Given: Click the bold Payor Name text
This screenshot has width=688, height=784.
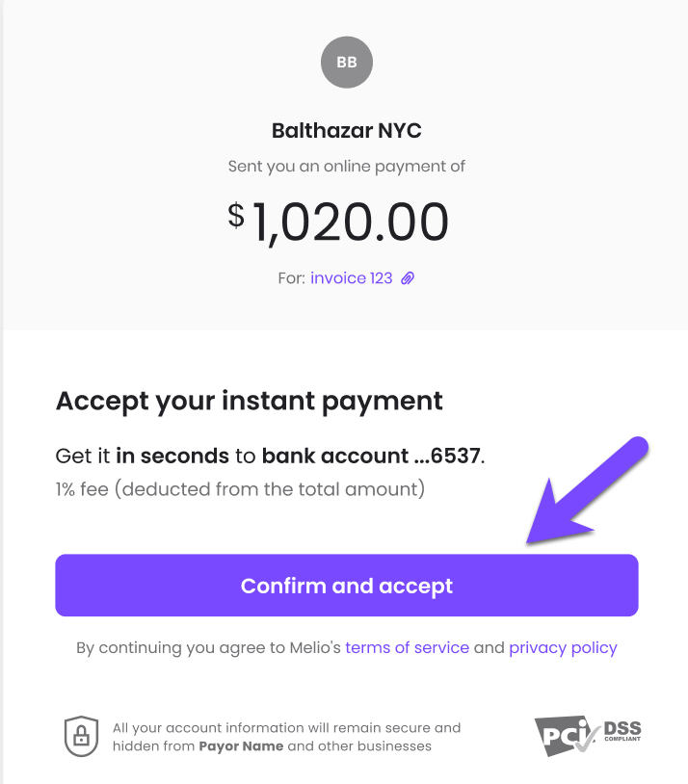Looking at the screenshot, I should (241, 746).
